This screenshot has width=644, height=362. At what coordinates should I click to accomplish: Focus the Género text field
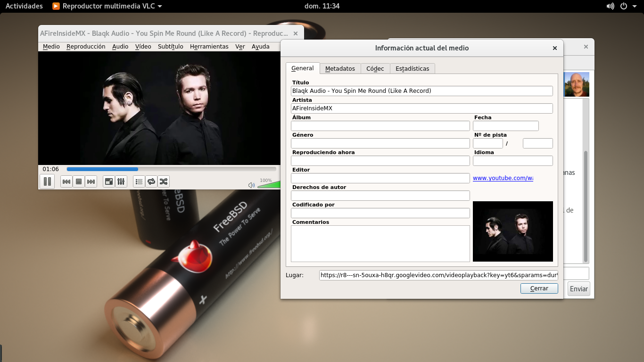pyautogui.click(x=380, y=143)
